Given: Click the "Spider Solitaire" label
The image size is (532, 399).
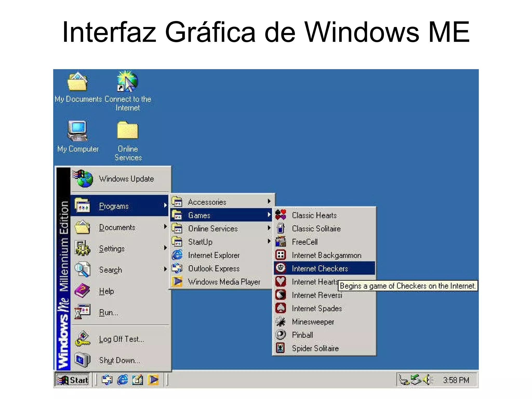Looking at the screenshot, I should click(315, 348).
